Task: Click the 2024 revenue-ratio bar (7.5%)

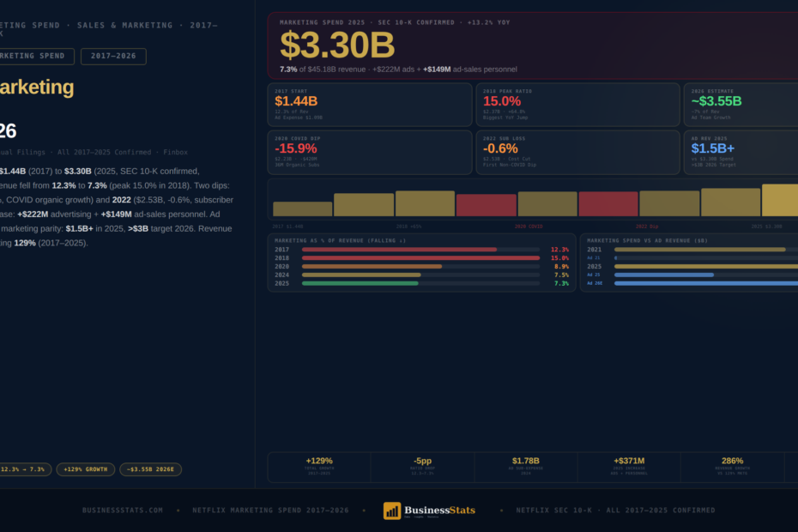Action: tap(361, 275)
